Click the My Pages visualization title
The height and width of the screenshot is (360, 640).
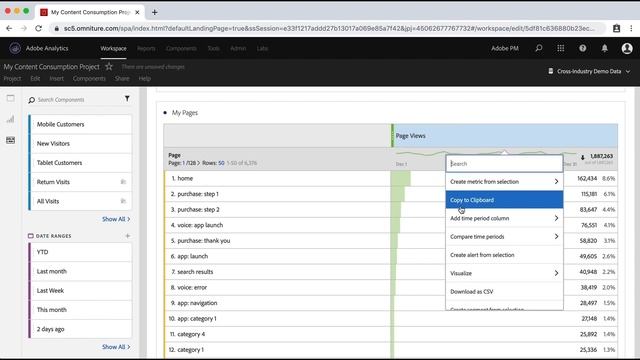coord(184,113)
